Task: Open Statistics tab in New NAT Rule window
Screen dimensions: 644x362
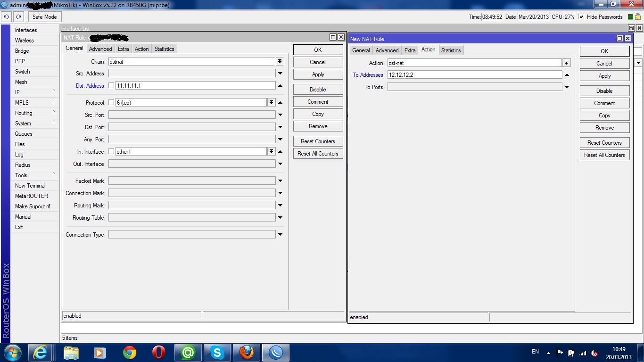Action: coord(451,50)
